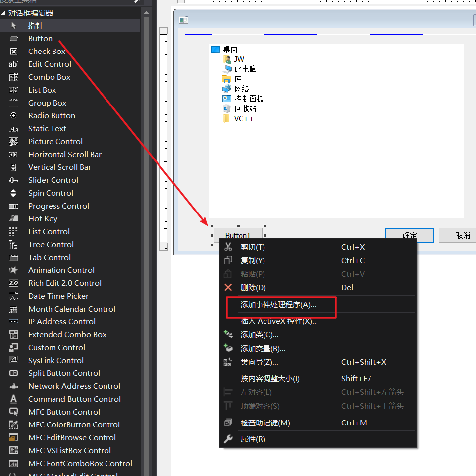Choose 添加变量(B)... from context menu

pyautogui.click(x=318, y=349)
